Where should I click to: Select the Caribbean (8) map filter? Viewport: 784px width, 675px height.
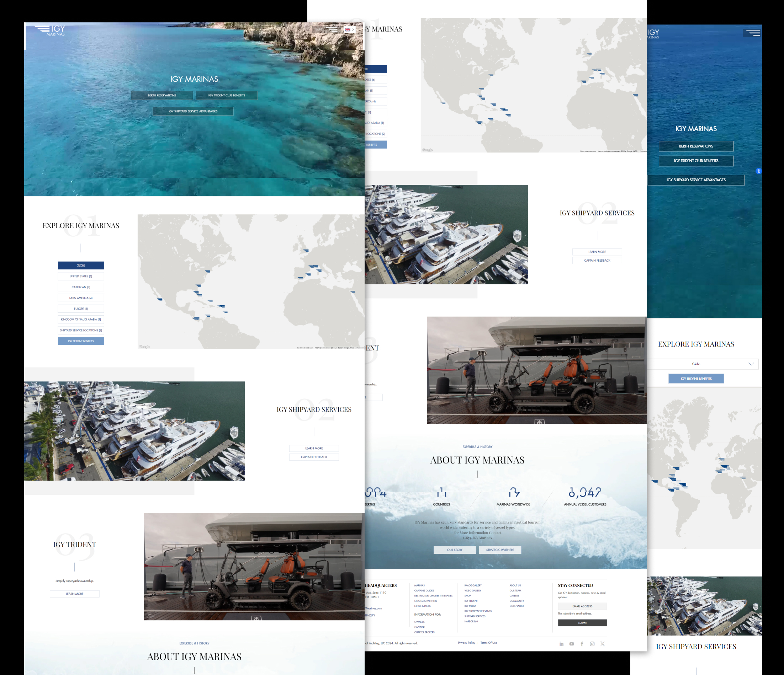tap(81, 287)
